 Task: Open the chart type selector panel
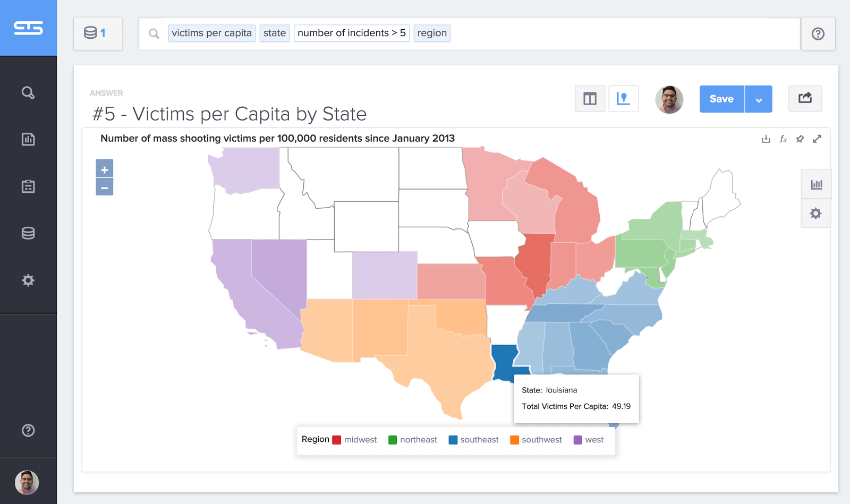point(816,184)
